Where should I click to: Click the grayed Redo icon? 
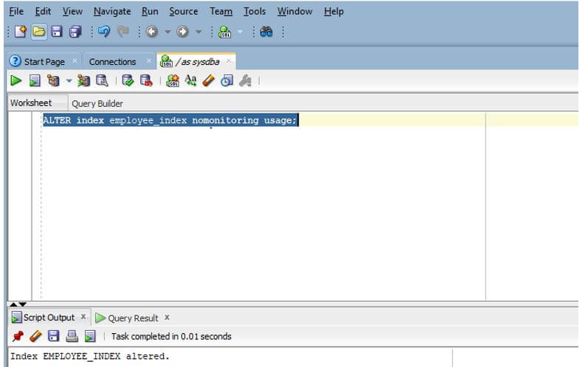click(122, 32)
